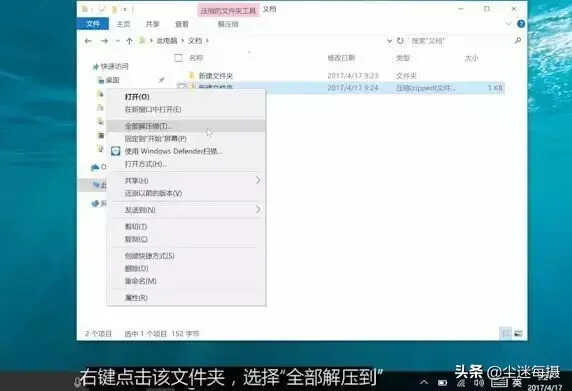The image size is (572, 391).
Task: Choose 复制(C) in the context menu
Action: click(x=136, y=239)
